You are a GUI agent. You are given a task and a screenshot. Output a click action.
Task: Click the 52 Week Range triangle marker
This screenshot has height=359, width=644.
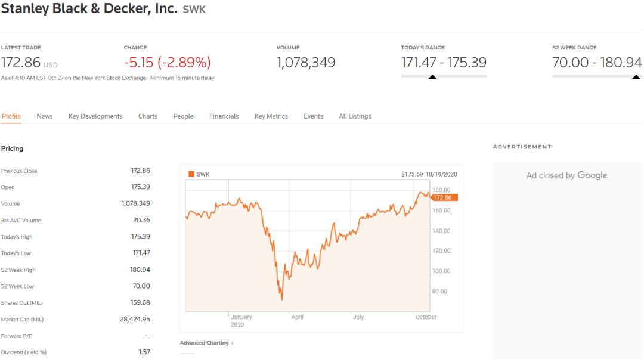[x=636, y=77]
